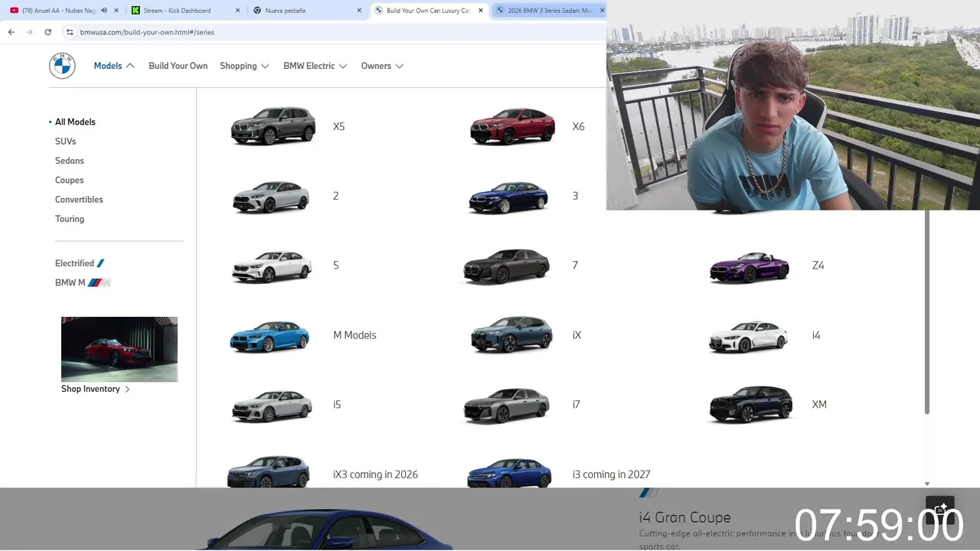The image size is (980, 551).
Task: Click the i7 model label
Action: pos(577,405)
